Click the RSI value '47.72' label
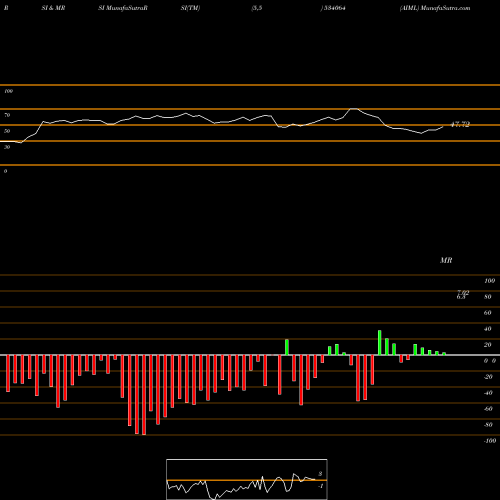The height and width of the screenshot is (500, 500). tap(460, 125)
